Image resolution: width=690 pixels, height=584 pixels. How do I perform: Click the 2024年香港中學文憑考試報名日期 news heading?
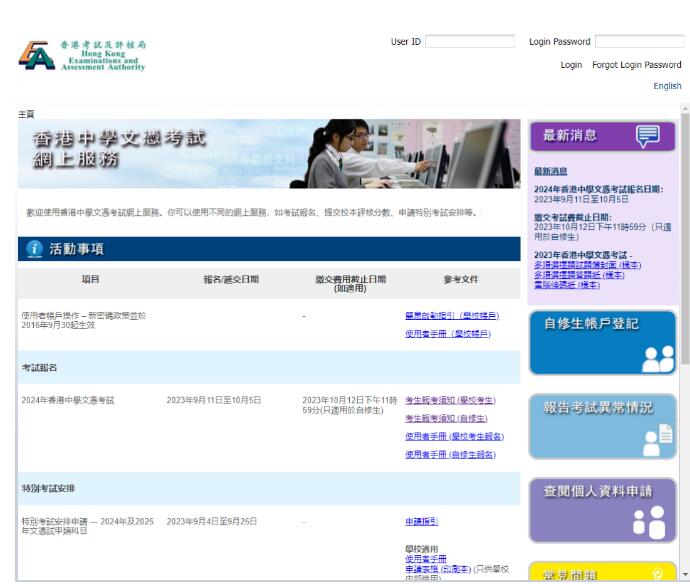click(598, 189)
